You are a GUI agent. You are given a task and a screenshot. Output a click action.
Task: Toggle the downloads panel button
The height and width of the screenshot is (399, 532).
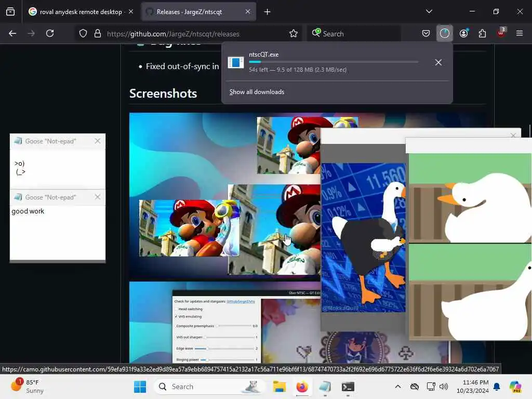pyautogui.click(x=445, y=33)
